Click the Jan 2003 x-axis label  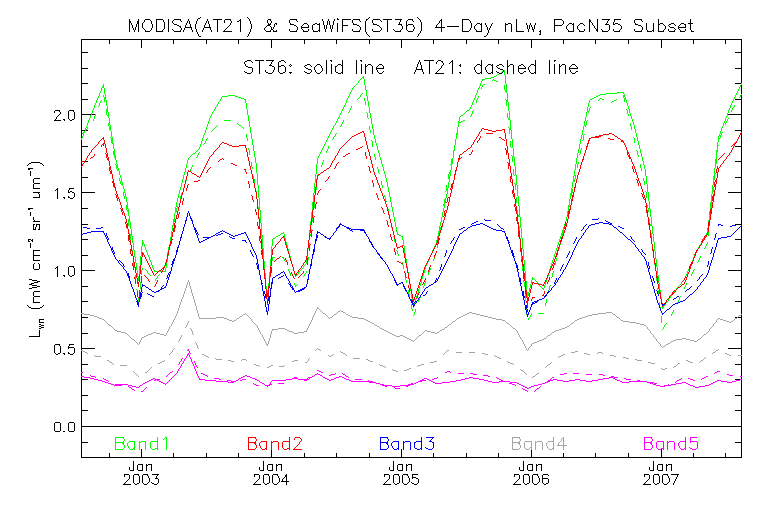(x=141, y=473)
